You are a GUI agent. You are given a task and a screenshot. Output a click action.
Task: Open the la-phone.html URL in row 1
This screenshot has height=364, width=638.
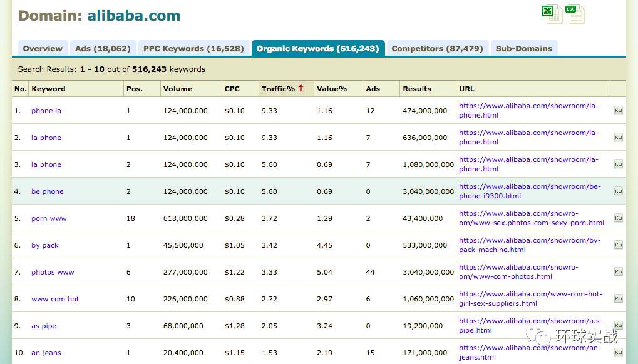point(528,111)
